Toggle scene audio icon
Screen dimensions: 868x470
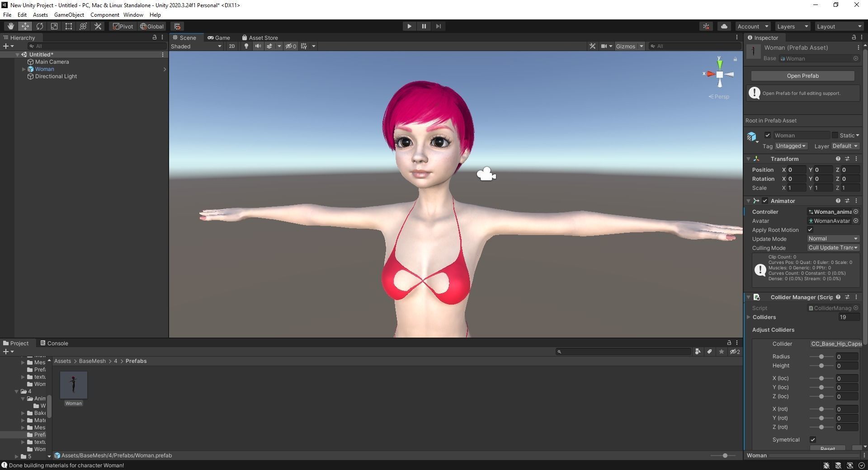[258, 46]
